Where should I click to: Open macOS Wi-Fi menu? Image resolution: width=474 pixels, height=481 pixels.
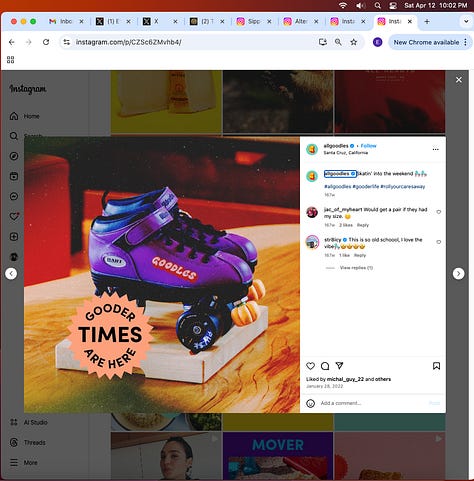click(343, 5)
